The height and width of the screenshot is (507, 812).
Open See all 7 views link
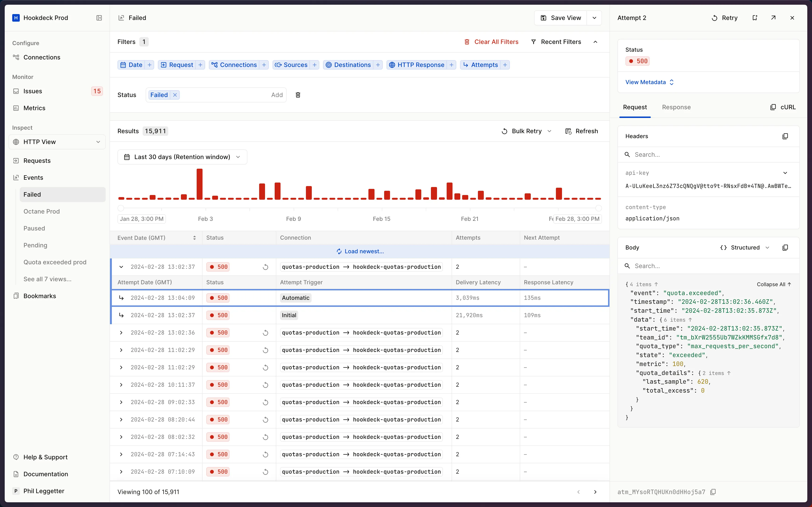pyautogui.click(x=47, y=279)
